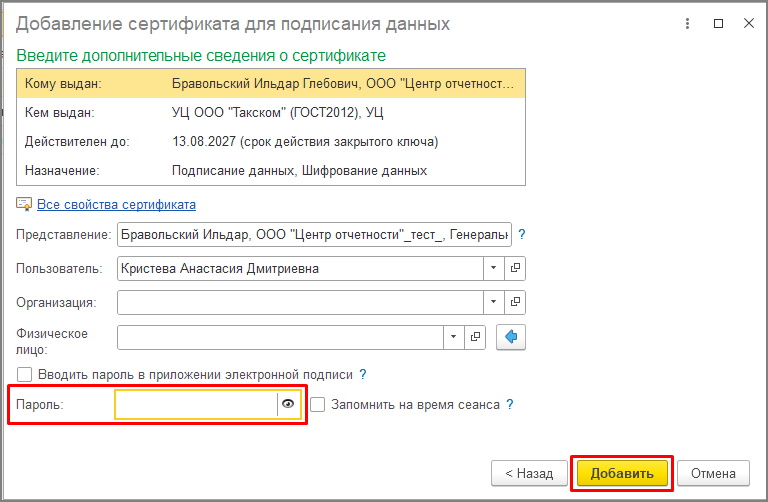The width and height of the screenshot is (768, 502).
Task: Enable entering password in signature application
Action: pyautogui.click(x=24, y=375)
